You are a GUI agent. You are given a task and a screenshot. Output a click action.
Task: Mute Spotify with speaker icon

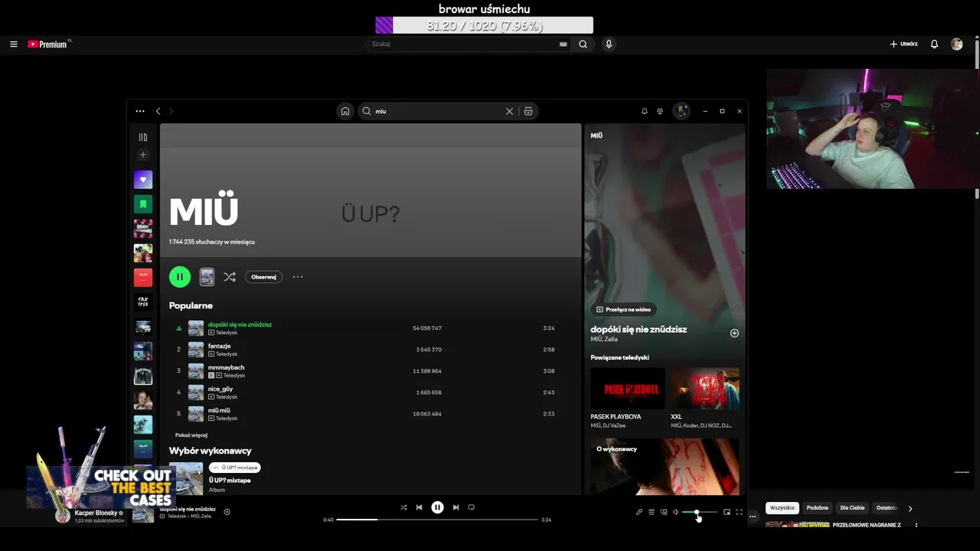click(x=675, y=512)
